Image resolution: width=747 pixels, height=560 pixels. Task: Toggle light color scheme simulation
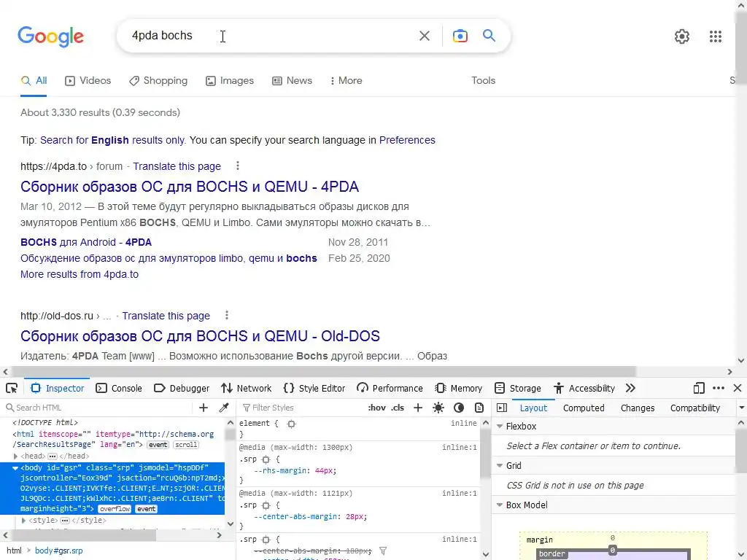[438, 408]
